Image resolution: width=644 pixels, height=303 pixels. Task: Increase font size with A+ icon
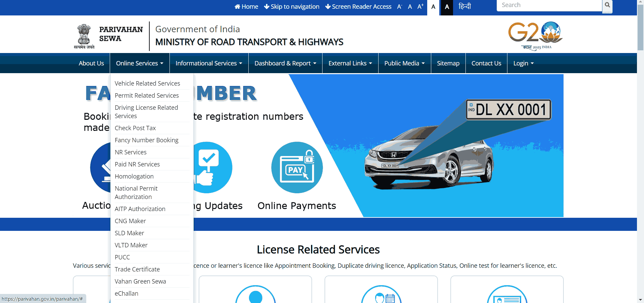420,7
